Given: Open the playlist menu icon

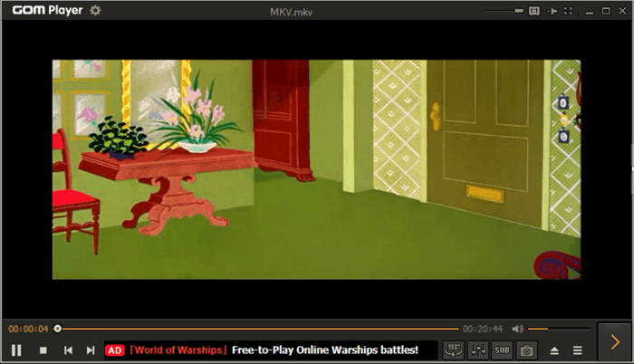Looking at the screenshot, I should [578, 350].
